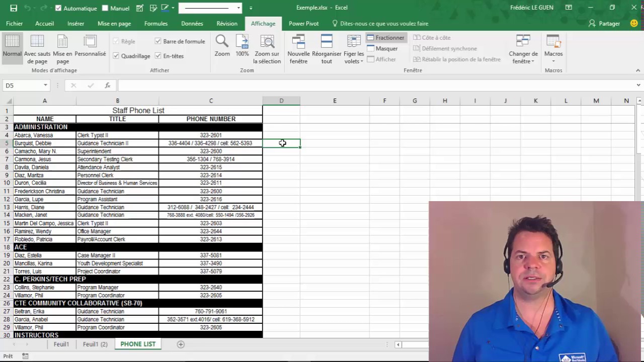The height and width of the screenshot is (362, 644).
Task: Select Avec sauts de page view
Action: coord(37,49)
